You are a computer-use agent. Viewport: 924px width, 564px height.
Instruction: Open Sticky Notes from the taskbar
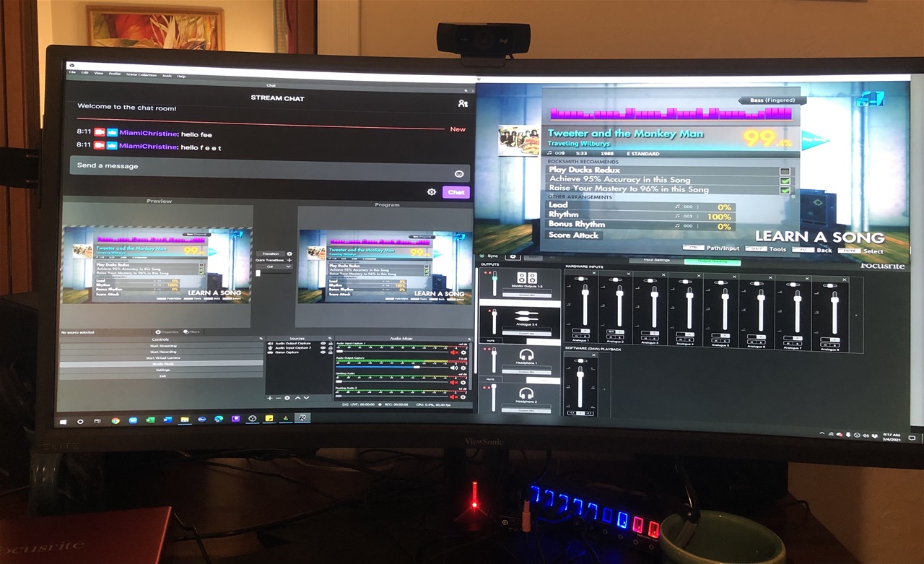tap(269, 419)
